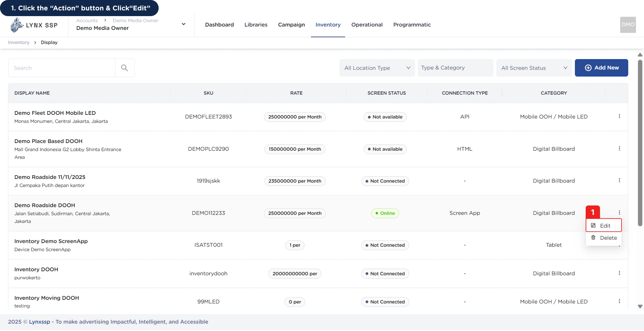This screenshot has width=644, height=331.
Task: Click the Demo Place Based DOOH name
Action: coord(48,141)
